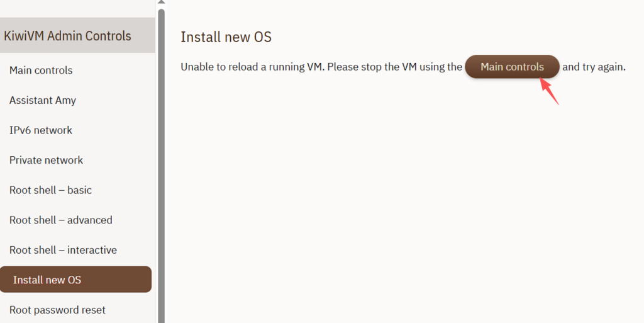Open Root shell – basic
Viewport: 644px width, 323px height.
50,190
